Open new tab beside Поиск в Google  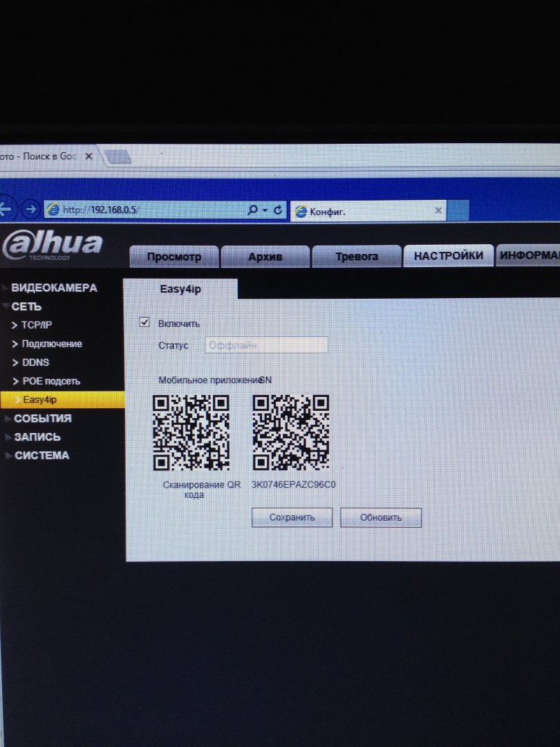tap(117, 157)
